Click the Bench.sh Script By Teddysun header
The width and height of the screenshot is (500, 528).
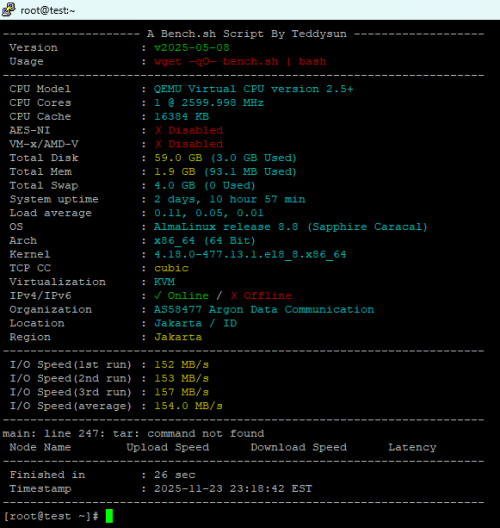click(x=247, y=34)
